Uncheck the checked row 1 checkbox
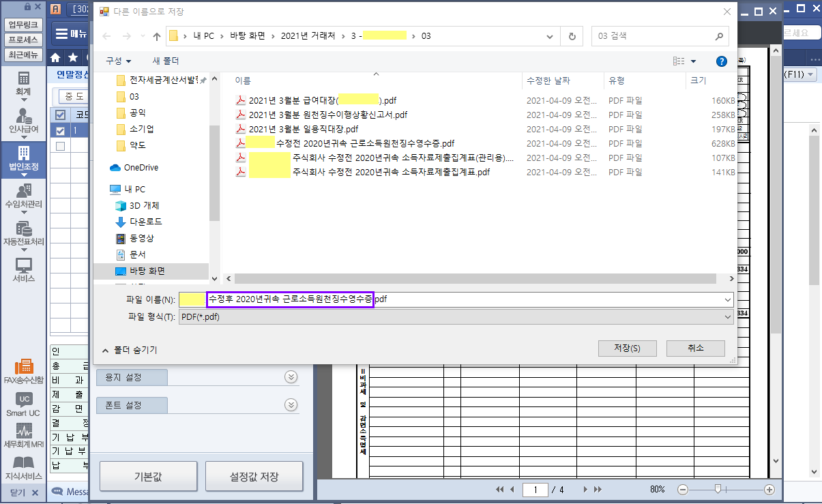 [x=61, y=131]
